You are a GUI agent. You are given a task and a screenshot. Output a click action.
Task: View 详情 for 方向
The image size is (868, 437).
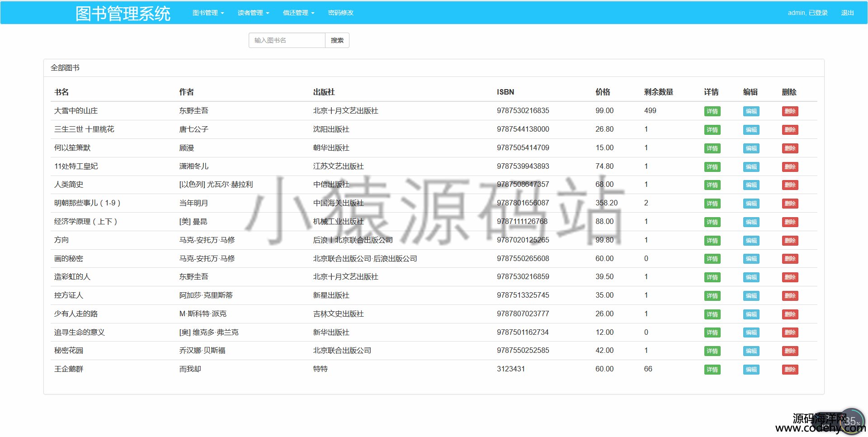tap(712, 241)
